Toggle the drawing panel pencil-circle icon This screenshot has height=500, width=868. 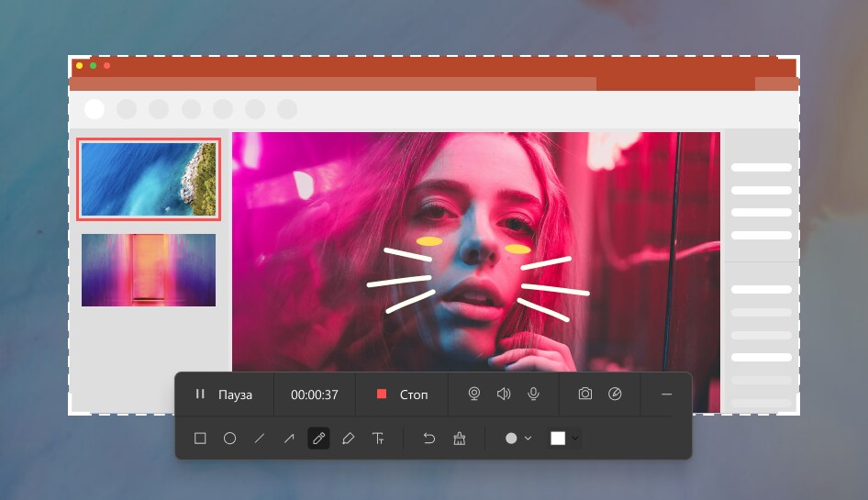tap(615, 394)
